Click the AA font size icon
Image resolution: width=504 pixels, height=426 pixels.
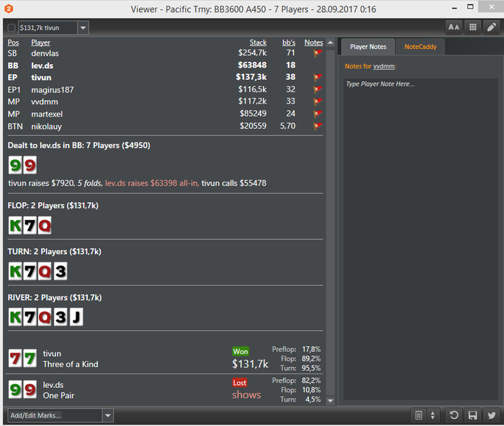[454, 27]
